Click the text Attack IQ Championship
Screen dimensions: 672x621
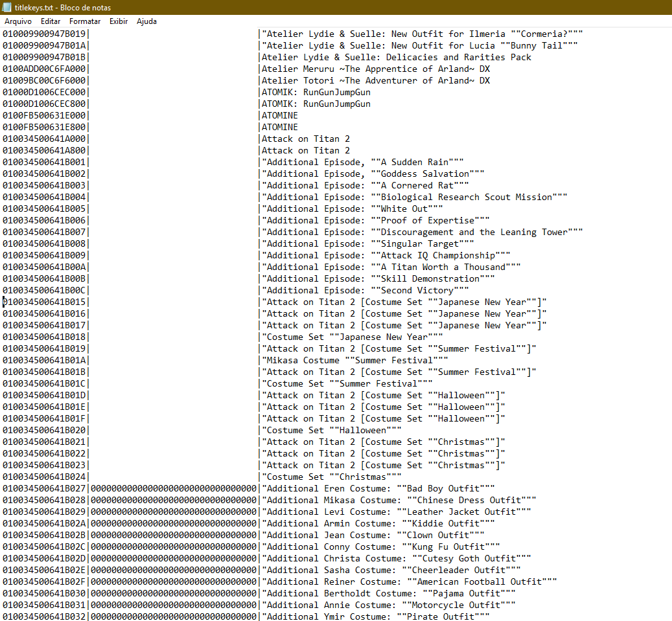click(x=437, y=255)
